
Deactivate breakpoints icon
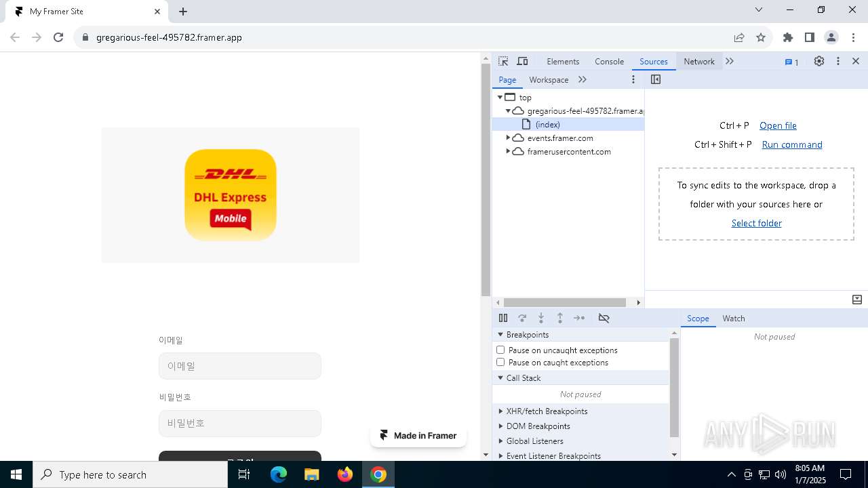point(604,318)
